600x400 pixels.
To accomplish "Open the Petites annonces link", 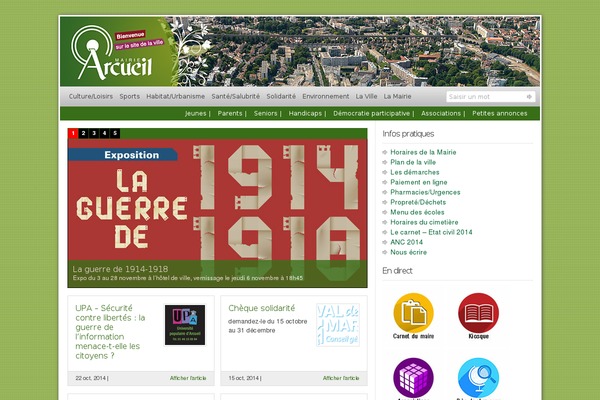I will [499, 113].
